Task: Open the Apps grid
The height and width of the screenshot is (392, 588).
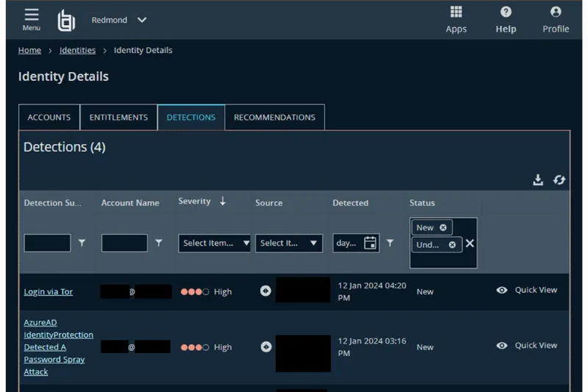Action: tap(456, 20)
